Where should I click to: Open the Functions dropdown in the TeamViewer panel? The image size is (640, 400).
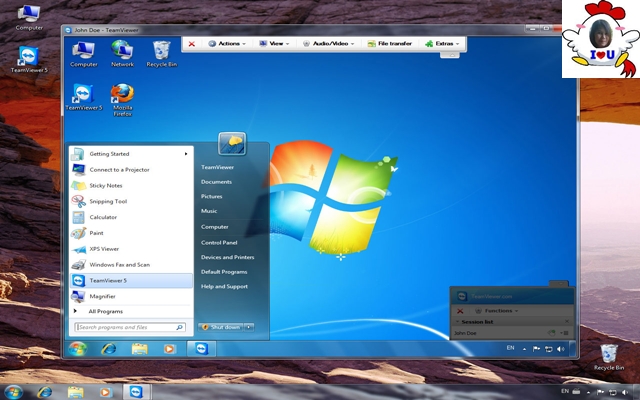497,311
